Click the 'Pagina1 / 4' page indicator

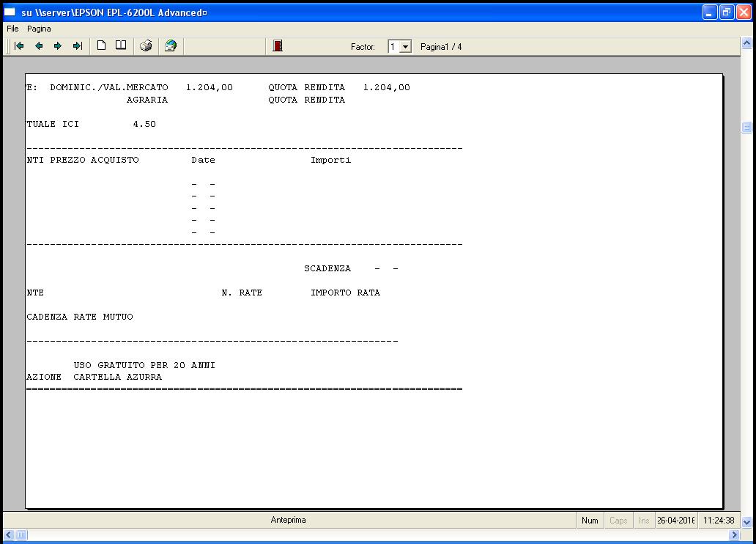pyautogui.click(x=441, y=47)
